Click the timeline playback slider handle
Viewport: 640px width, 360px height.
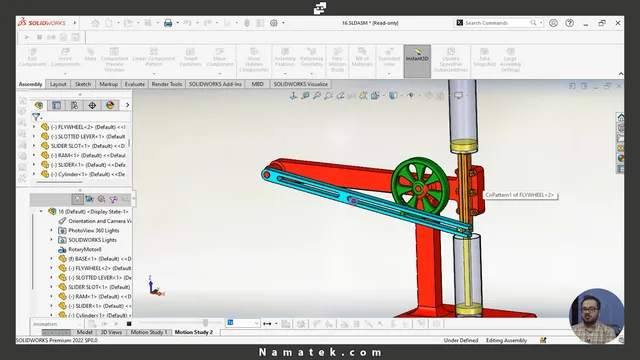(205, 323)
